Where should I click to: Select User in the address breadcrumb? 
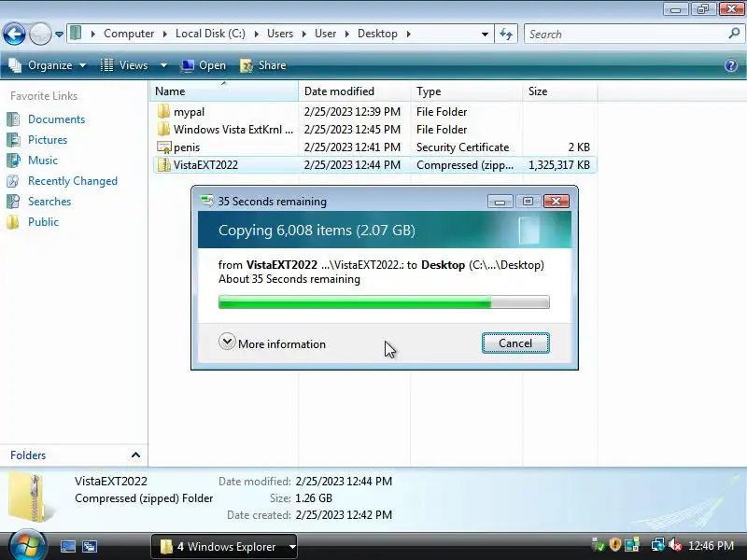[x=325, y=34]
